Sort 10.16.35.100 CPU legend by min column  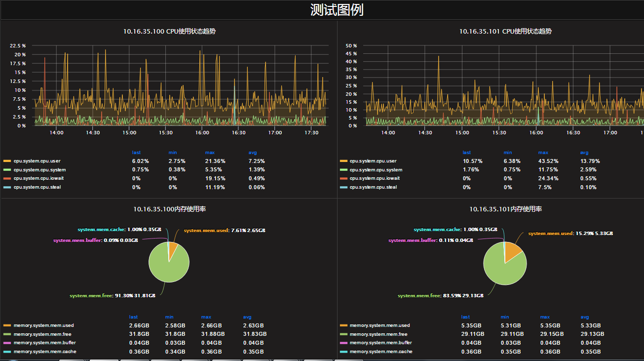tap(173, 153)
